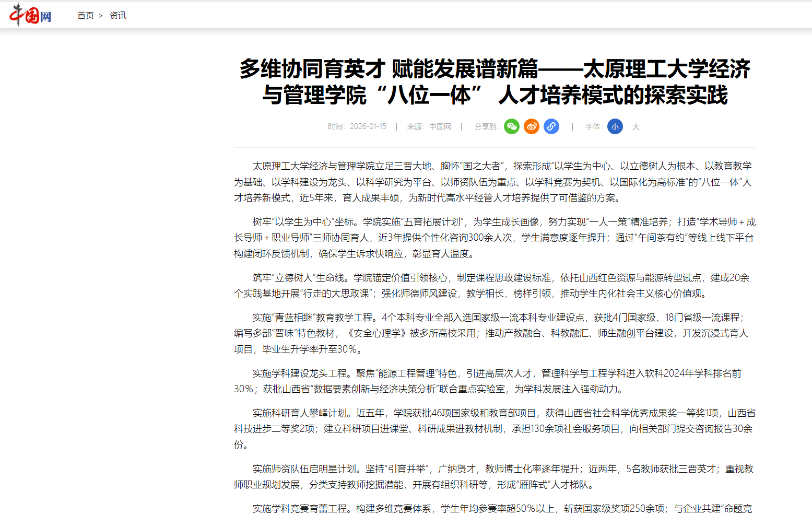This screenshot has width=812, height=515.
Task: Select small font size 小
Action: (615, 126)
